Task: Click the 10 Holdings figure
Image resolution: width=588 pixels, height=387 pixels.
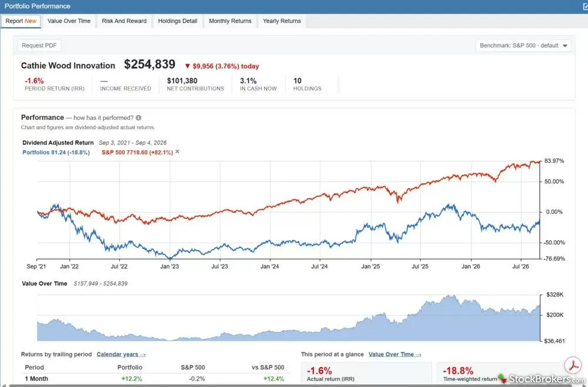Action: tap(298, 80)
